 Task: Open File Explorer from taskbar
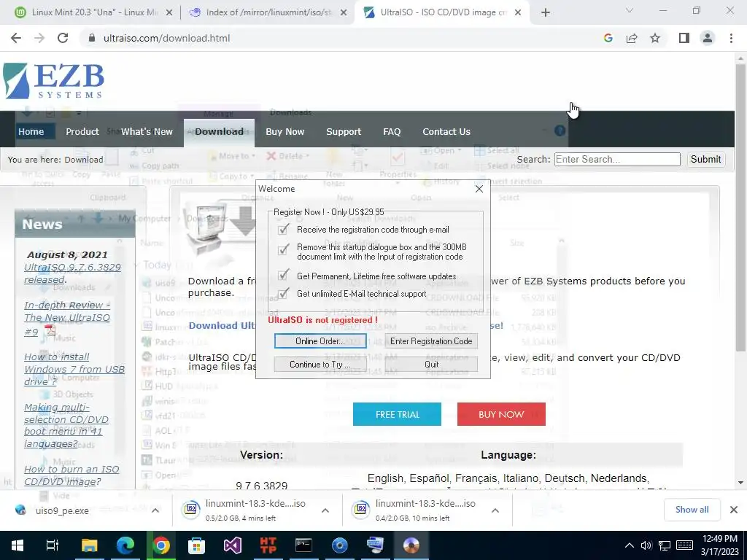tap(89, 545)
